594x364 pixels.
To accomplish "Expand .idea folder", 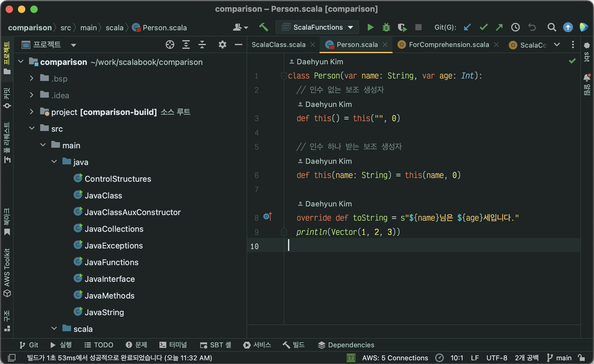I will click(x=32, y=95).
